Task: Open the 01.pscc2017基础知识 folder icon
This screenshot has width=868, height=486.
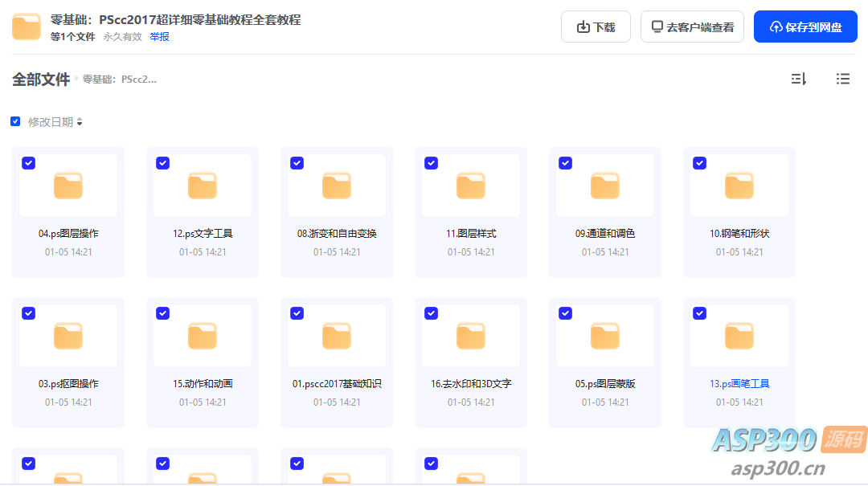Action: click(337, 336)
